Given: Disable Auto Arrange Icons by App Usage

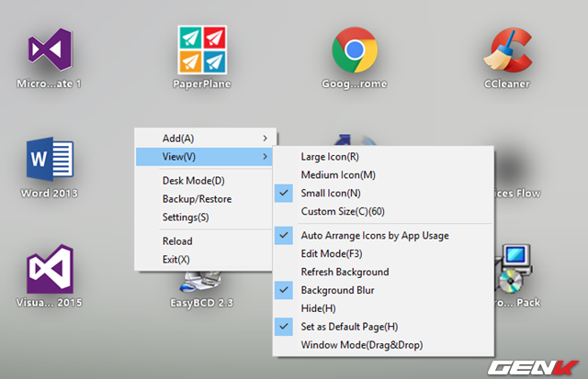Looking at the screenshot, I should tap(374, 236).
